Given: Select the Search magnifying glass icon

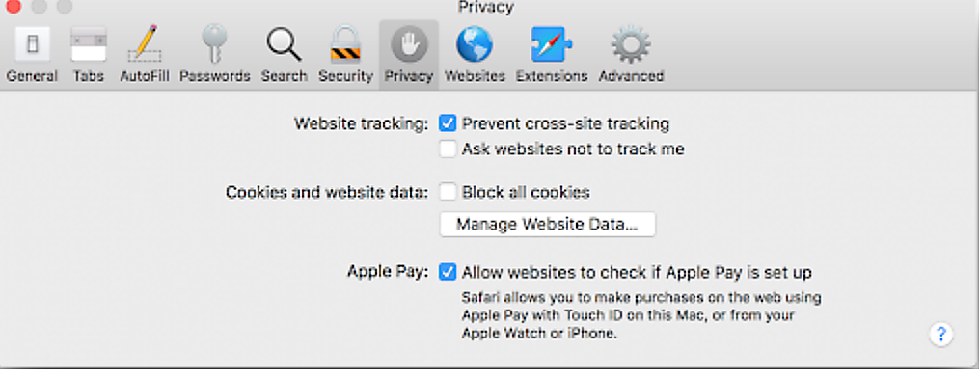Looking at the screenshot, I should (x=284, y=44).
